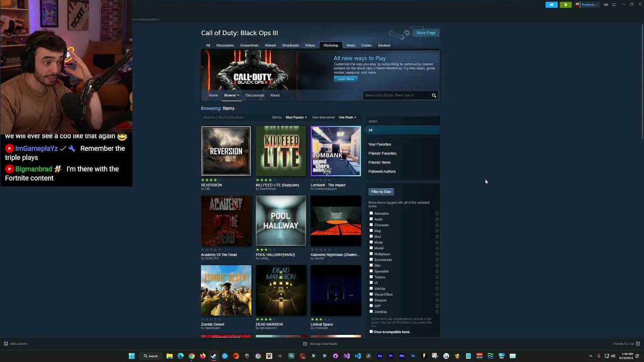Open the KILLFEED LITE item thumbnail
The height and width of the screenshot is (362, 644).
coord(281,151)
